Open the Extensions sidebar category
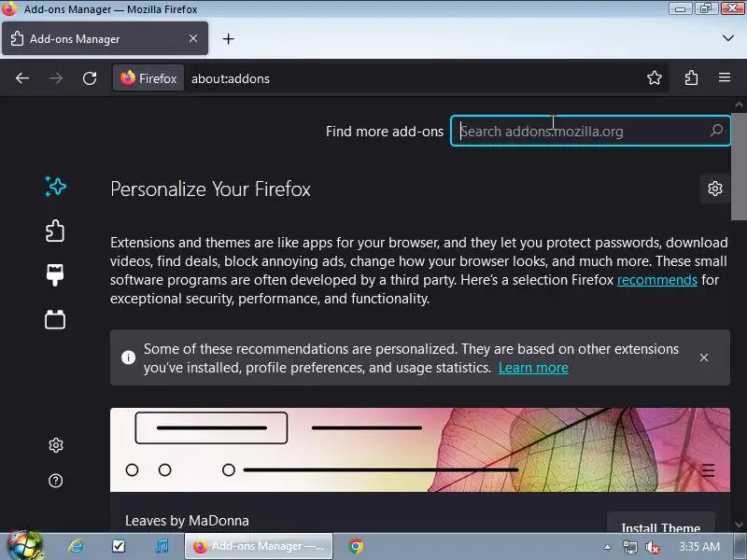This screenshot has height=560, width=747. click(x=55, y=231)
